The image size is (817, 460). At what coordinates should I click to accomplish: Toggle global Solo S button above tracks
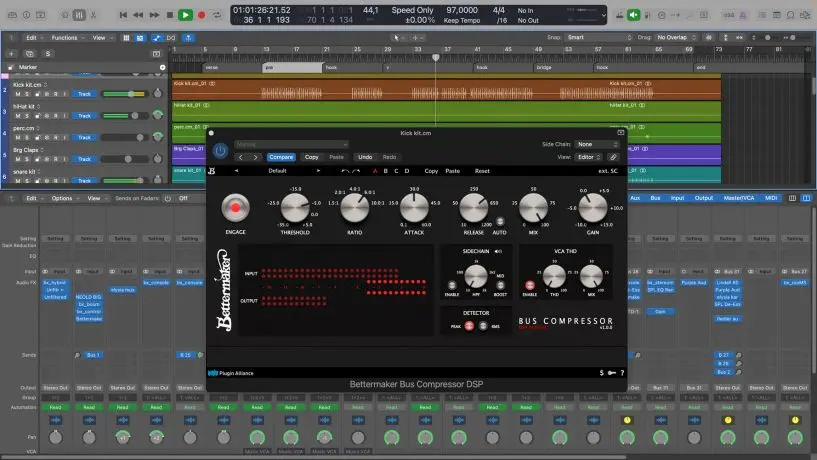point(48,54)
